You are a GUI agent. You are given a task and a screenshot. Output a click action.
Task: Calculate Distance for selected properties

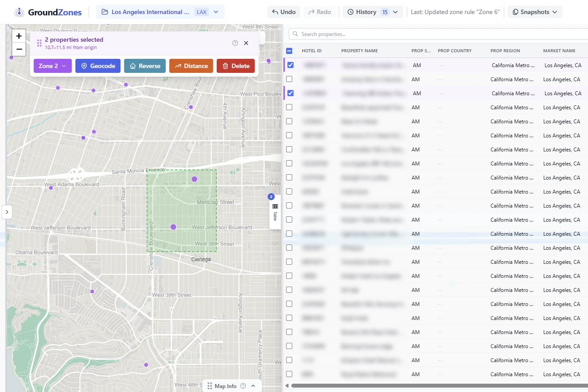point(191,66)
